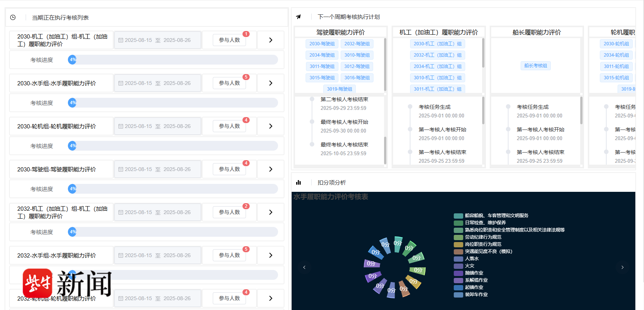The width and height of the screenshot is (644, 310).
Task: Open details arrow for 2030-驾驶组 row
Action: pos(271,169)
